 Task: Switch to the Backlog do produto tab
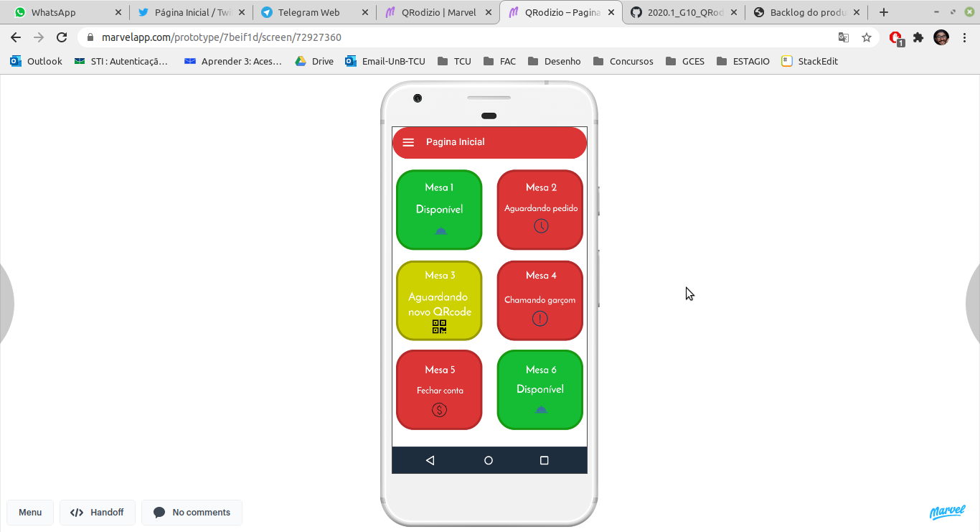click(x=808, y=12)
